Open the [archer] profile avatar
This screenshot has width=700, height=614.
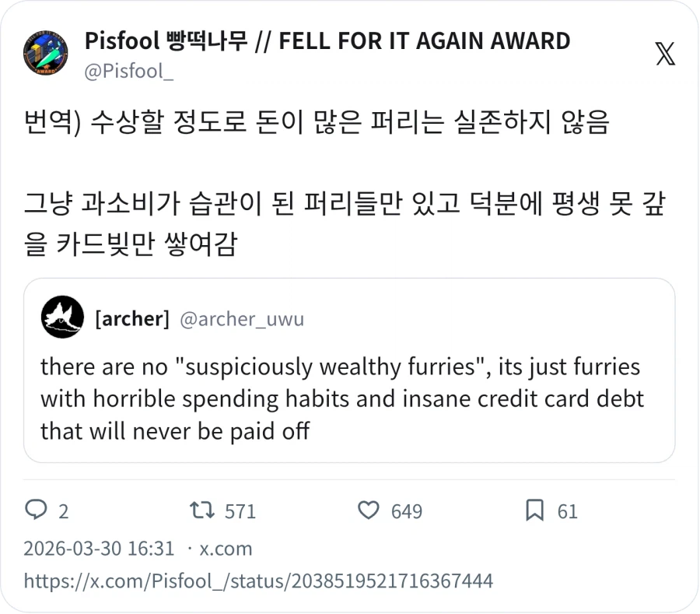(x=61, y=318)
